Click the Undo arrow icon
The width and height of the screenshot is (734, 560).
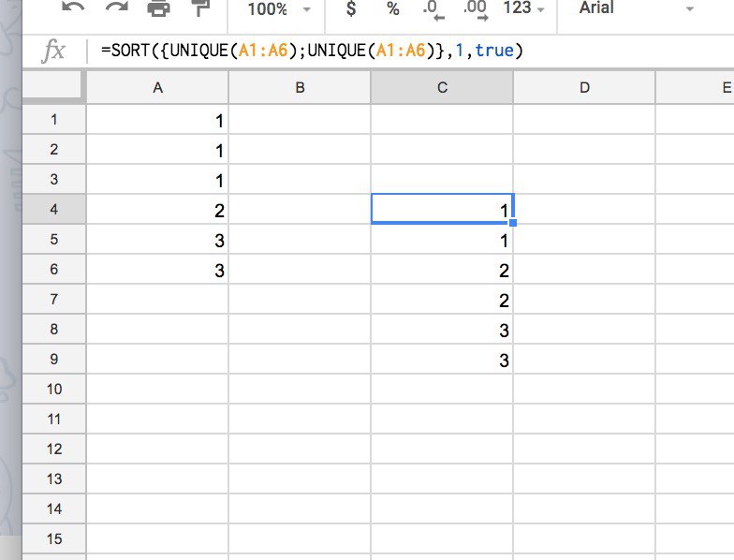tap(73, 7)
